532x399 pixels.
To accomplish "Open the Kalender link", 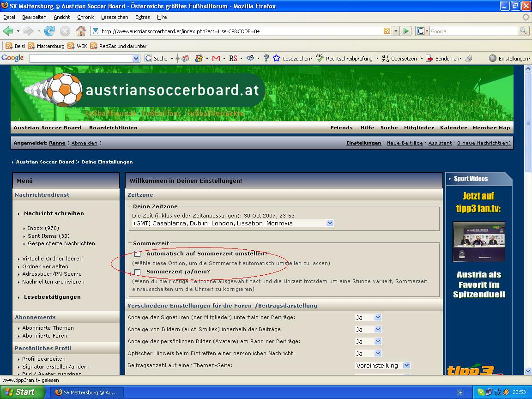I will [x=453, y=127].
